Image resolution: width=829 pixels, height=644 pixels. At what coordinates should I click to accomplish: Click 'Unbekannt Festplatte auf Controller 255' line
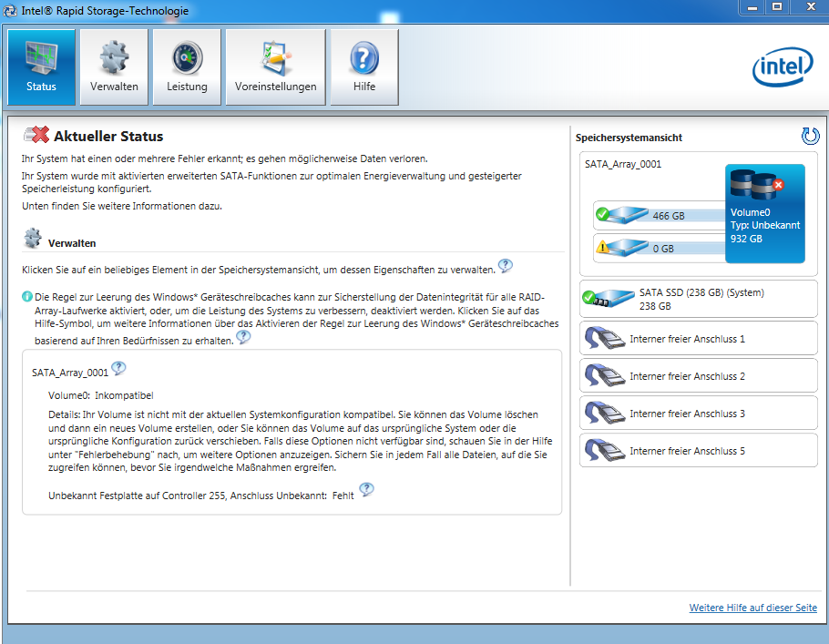(x=201, y=496)
